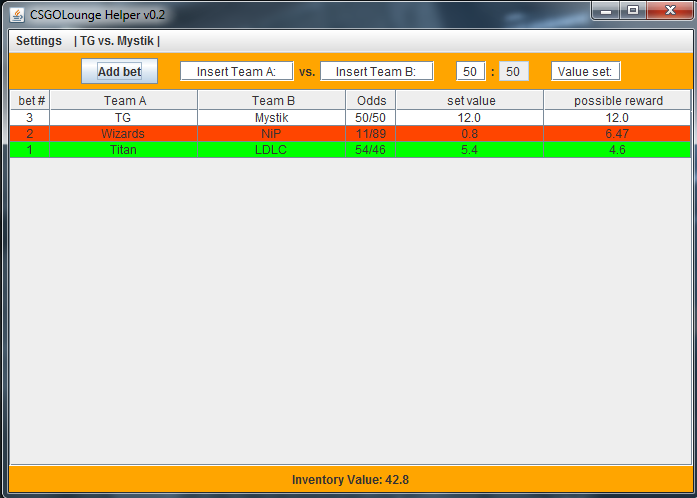Click the 'possible reward' column header
Screen dimensions: 697x498
(617, 100)
